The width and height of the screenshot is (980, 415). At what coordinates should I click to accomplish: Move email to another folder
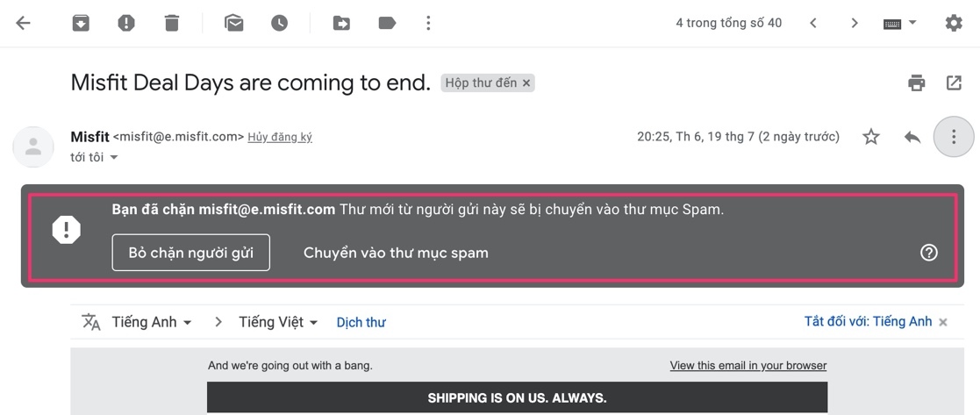point(341,24)
